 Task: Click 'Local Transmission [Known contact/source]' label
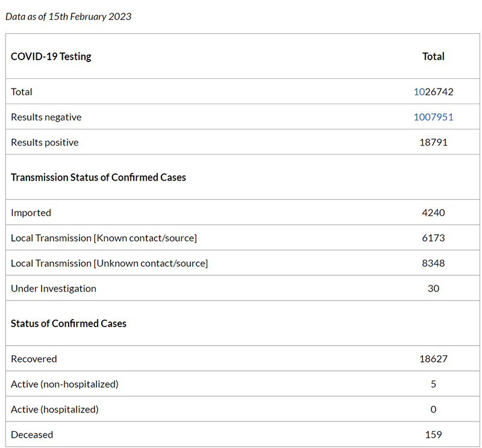coord(104,238)
